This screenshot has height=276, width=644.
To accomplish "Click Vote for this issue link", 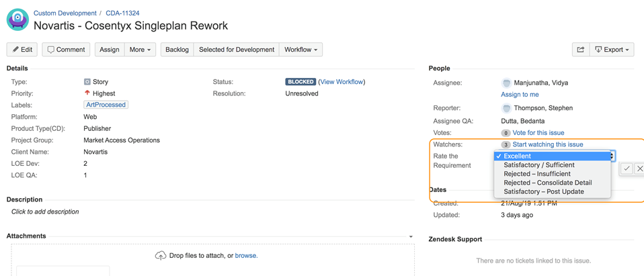I will [x=538, y=133].
